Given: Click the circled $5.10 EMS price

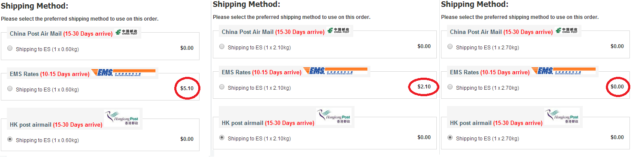Looking at the screenshot, I should click(187, 88).
